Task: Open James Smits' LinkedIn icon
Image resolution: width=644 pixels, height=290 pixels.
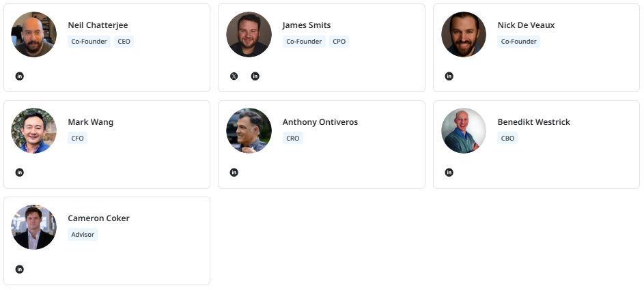Action: pos(255,76)
